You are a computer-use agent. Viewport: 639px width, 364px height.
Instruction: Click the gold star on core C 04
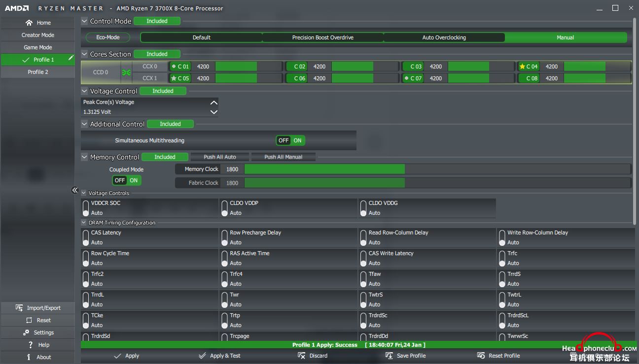coord(522,66)
